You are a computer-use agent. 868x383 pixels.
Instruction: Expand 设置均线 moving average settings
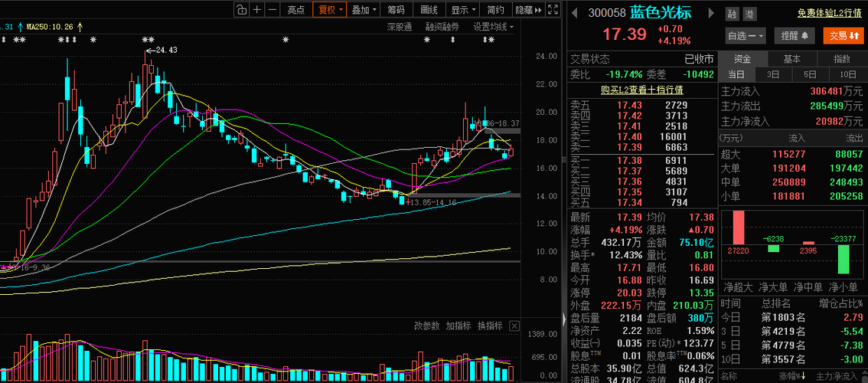(493, 27)
